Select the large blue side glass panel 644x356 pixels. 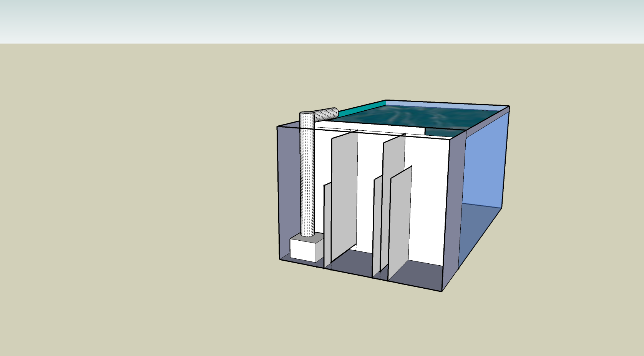(x=485, y=165)
